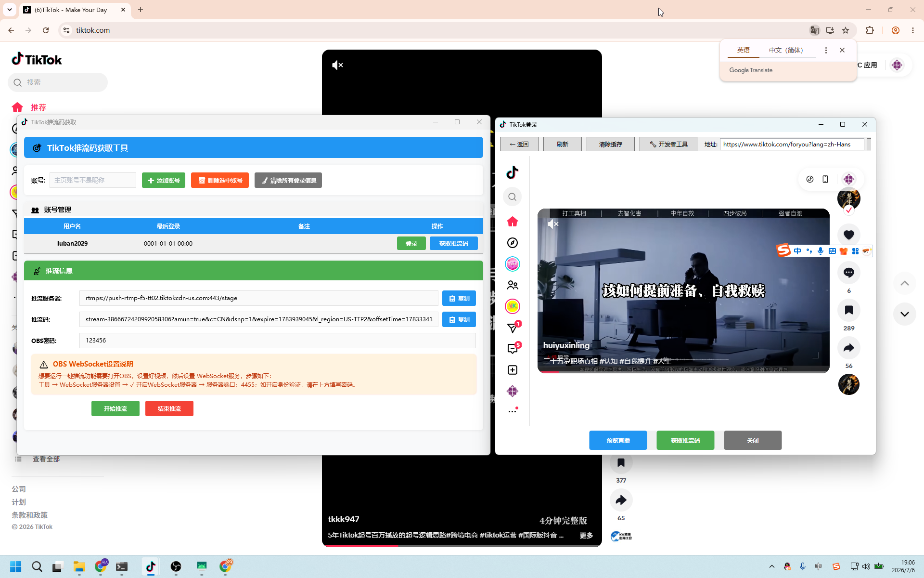Copy the 推流码 stream key
924x578 pixels.
(459, 319)
